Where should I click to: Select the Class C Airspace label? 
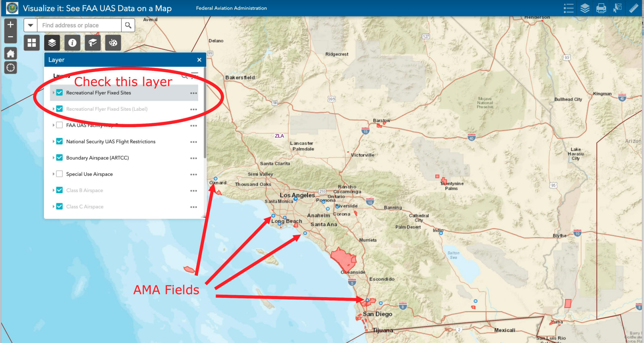pyautogui.click(x=85, y=207)
